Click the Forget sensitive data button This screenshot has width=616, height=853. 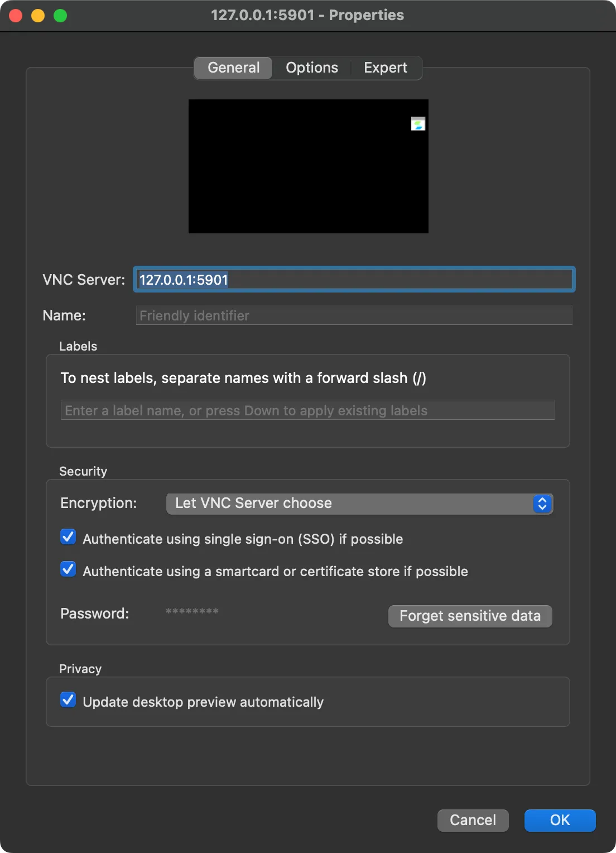469,616
